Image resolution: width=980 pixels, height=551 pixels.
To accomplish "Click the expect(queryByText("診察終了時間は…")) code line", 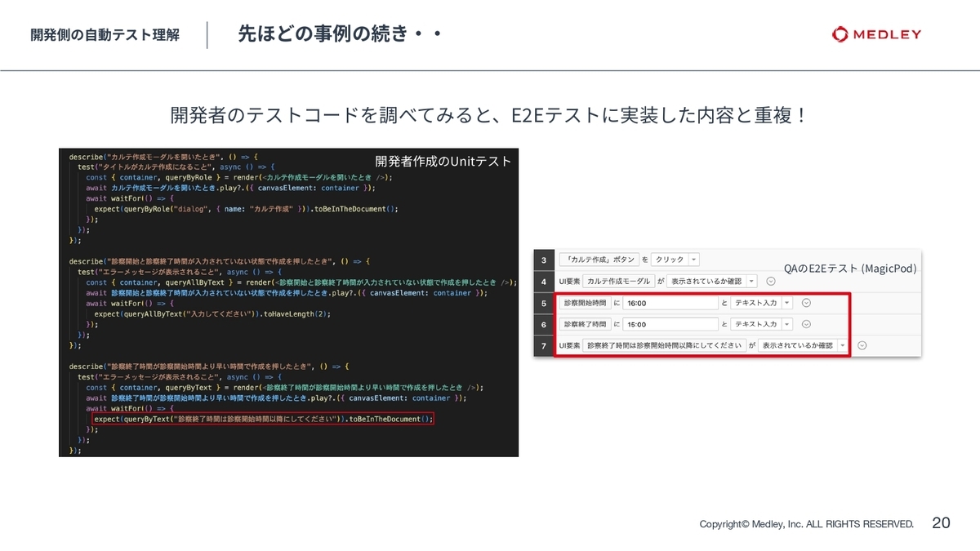I will click(263, 419).
